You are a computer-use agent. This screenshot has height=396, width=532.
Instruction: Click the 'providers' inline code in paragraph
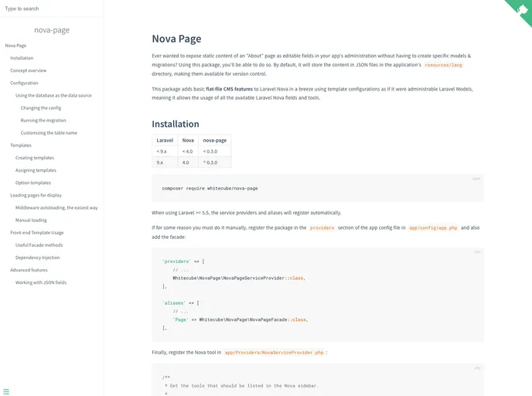click(x=322, y=227)
